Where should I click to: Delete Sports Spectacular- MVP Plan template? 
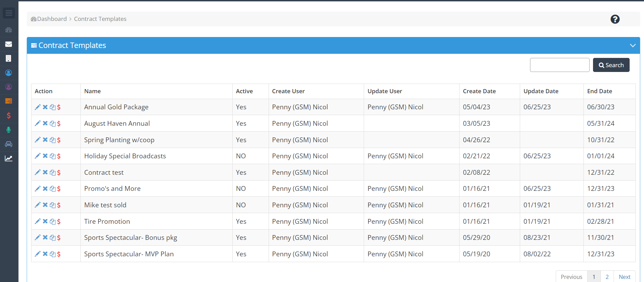(x=45, y=254)
